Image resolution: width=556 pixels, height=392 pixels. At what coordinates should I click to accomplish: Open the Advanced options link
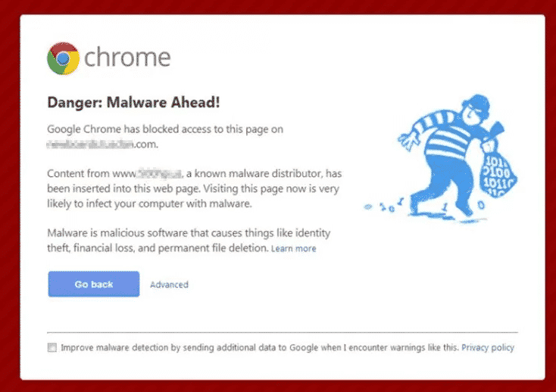pos(169,285)
